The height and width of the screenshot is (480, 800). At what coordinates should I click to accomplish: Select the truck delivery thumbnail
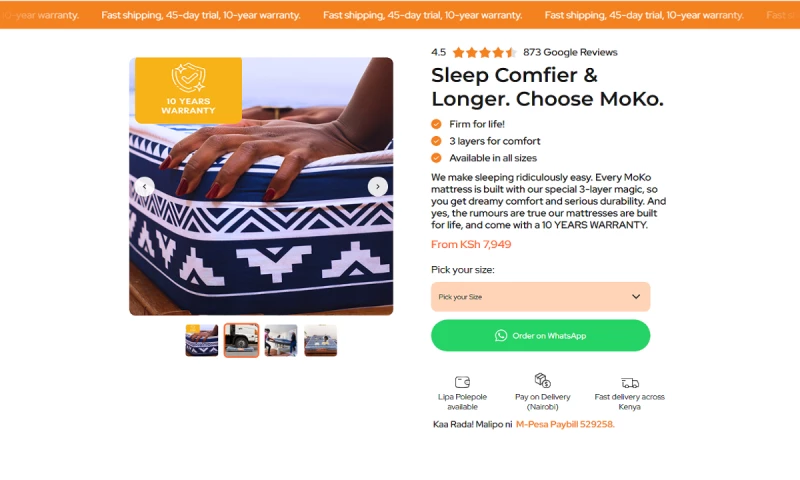coord(241,340)
